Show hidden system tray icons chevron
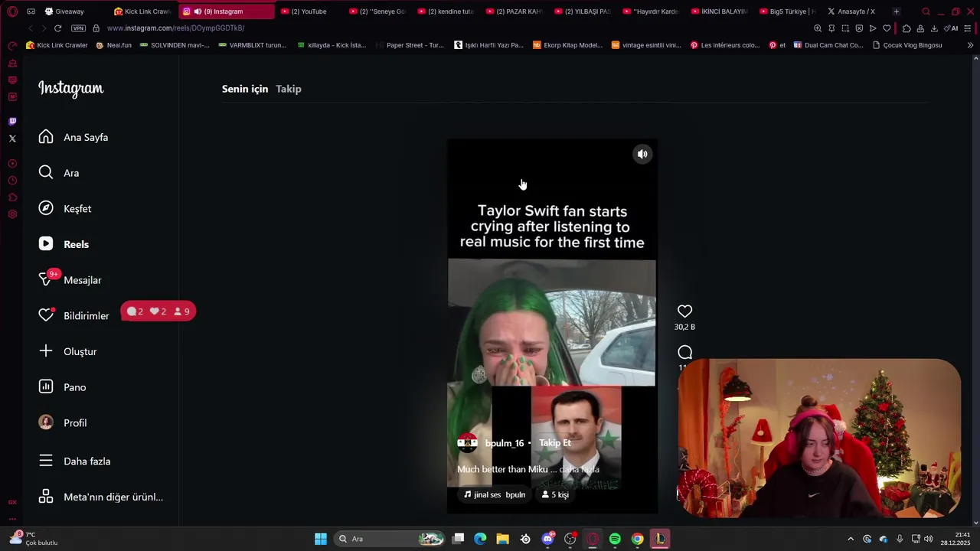The height and width of the screenshot is (551, 980). click(x=850, y=539)
